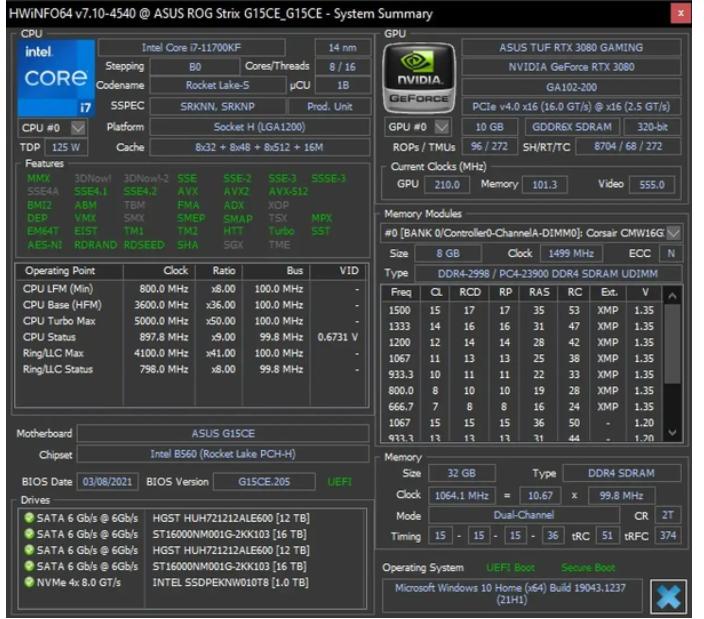Click the memory clock 1064.1 MHz field
Viewport: 704px width, 619px height.
pos(462,496)
